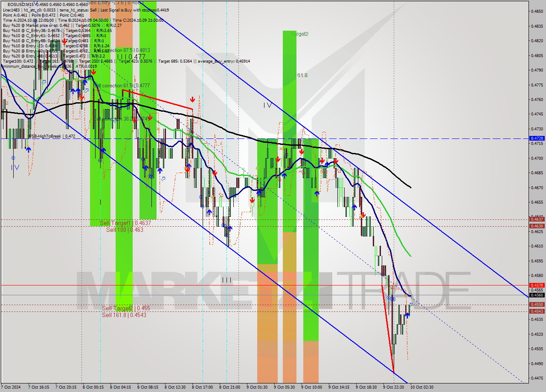
Task: Select the 'Sell Target1 | 0.4637' label
Action: (x=125, y=223)
